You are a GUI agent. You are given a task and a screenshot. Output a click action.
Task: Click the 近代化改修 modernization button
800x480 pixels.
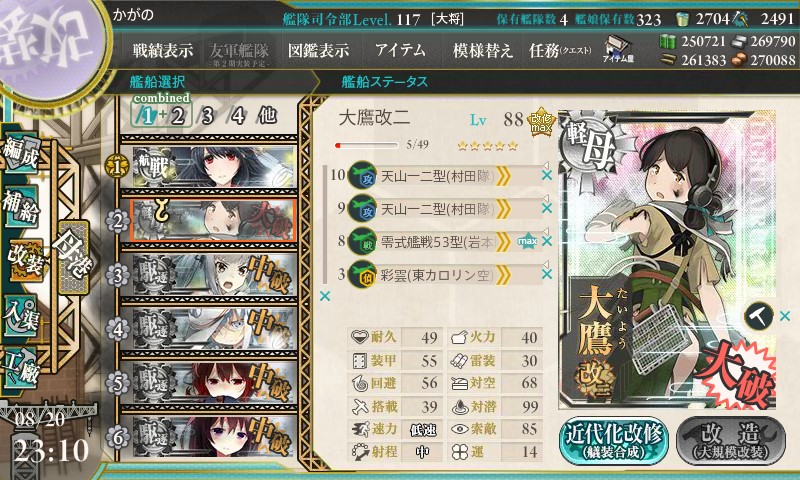coord(614,441)
